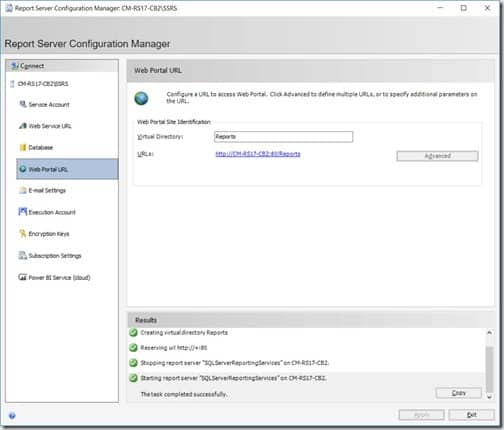Click the Service Account icon
Image resolution: width=504 pixels, height=430 pixels.
pos(23,104)
